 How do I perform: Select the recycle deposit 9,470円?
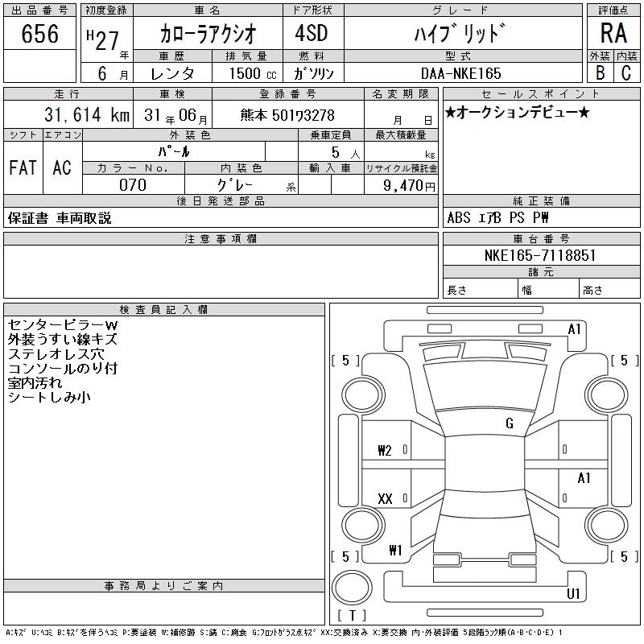pos(409,185)
